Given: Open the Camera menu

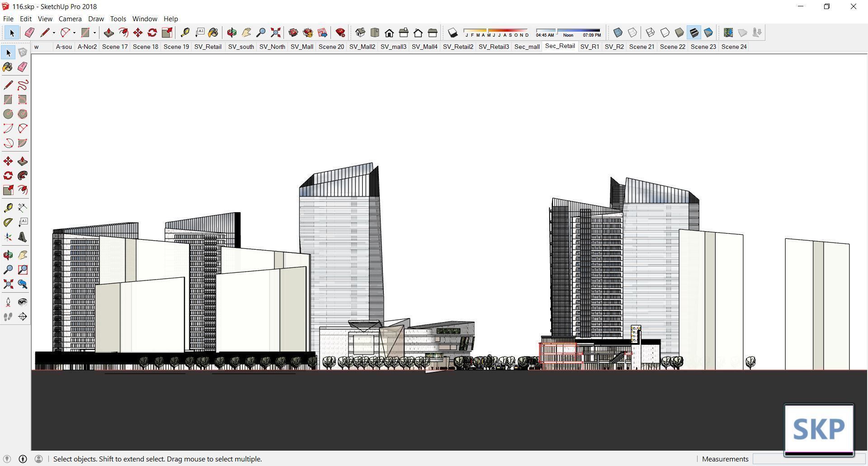Looking at the screenshot, I should (x=70, y=19).
